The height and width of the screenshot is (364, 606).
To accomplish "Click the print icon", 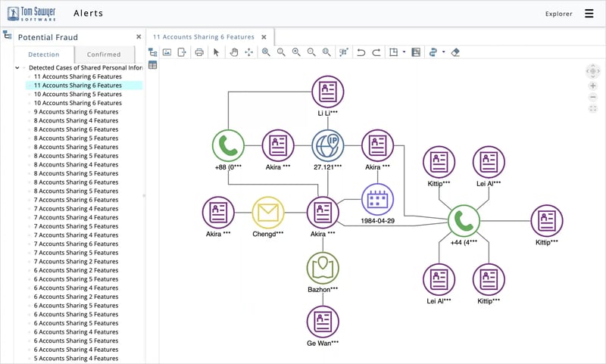I will pos(199,52).
